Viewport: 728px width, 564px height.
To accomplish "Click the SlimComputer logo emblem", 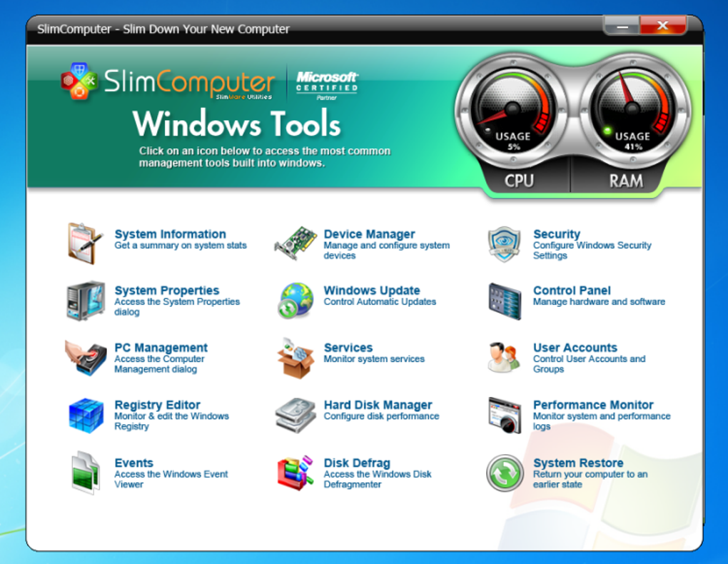I will click(x=79, y=81).
